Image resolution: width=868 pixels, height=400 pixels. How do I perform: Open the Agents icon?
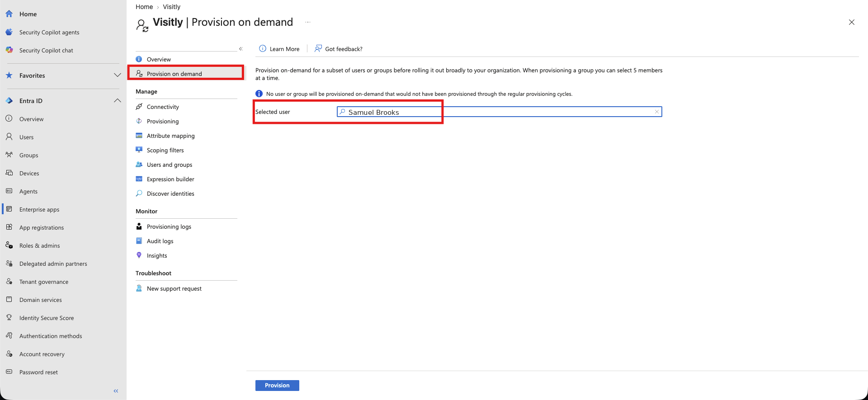[x=9, y=191]
